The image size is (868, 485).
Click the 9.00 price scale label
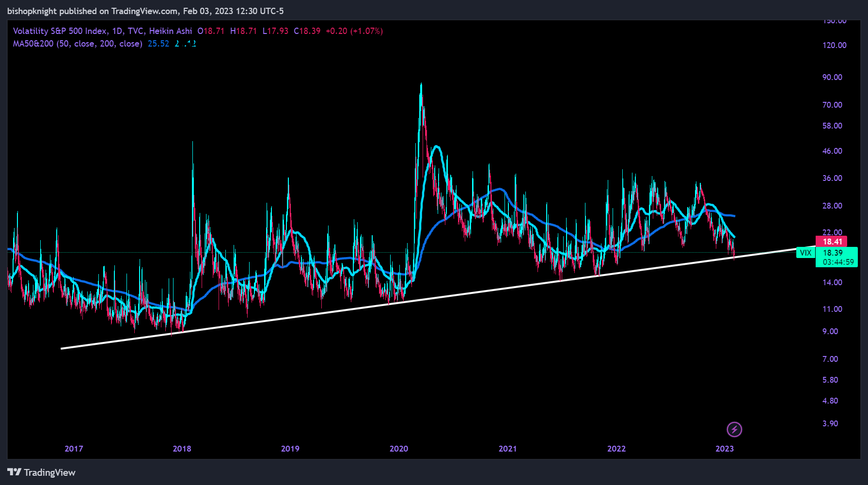point(830,331)
